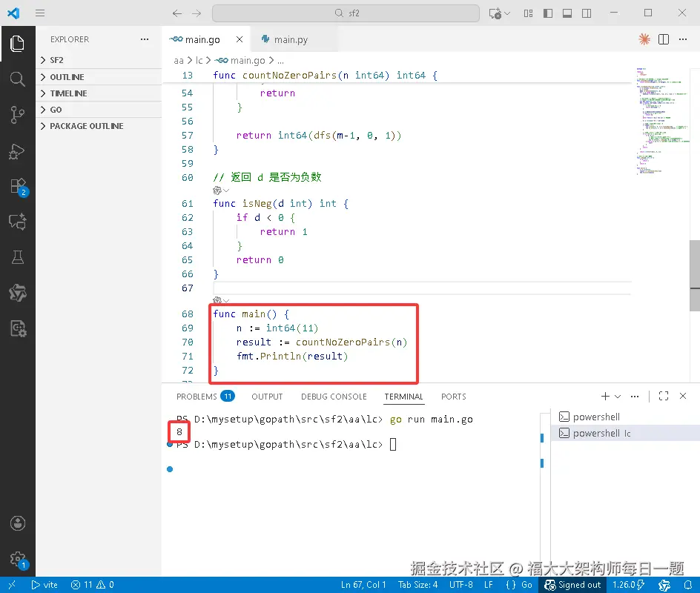Open the PORTS panel tab
The image size is (700, 593).
453,397
